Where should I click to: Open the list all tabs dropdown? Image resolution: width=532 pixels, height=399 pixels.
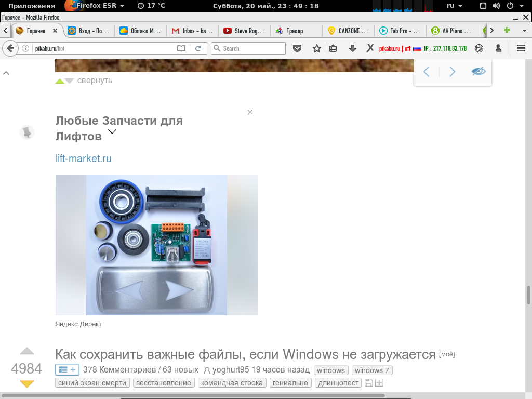pos(524,31)
